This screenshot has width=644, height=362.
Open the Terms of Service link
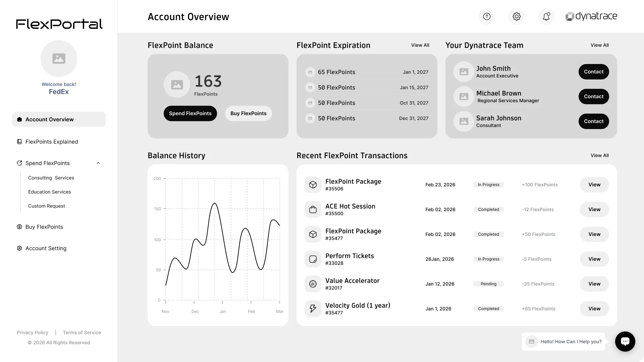[x=82, y=333]
